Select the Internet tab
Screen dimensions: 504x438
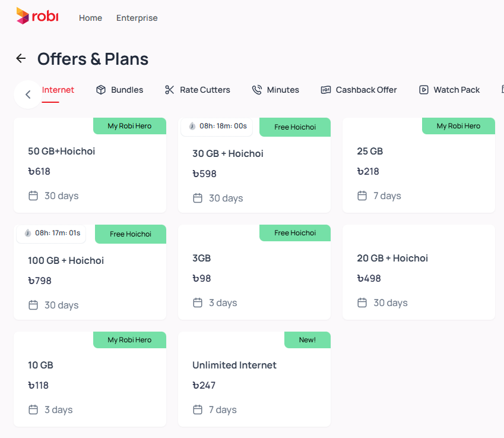point(58,90)
